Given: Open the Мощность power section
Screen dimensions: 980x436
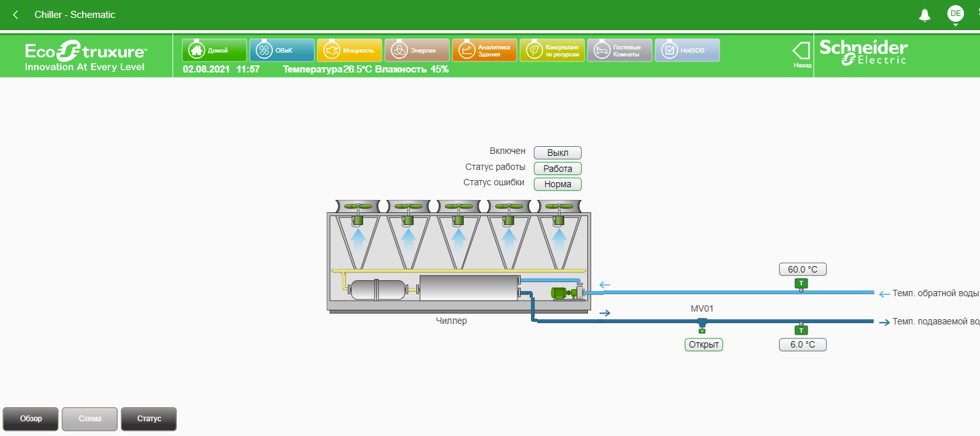Looking at the screenshot, I should click(350, 50).
